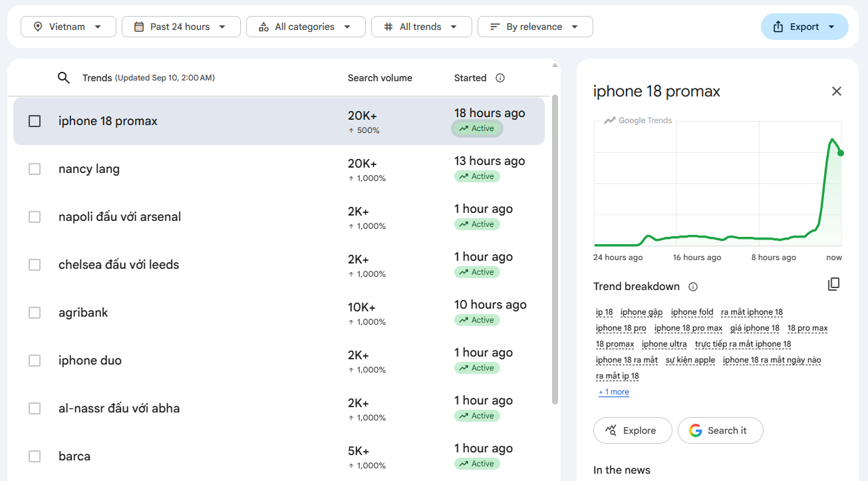Open the iphone ultra breakdown term
The image size is (868, 481).
664,344
